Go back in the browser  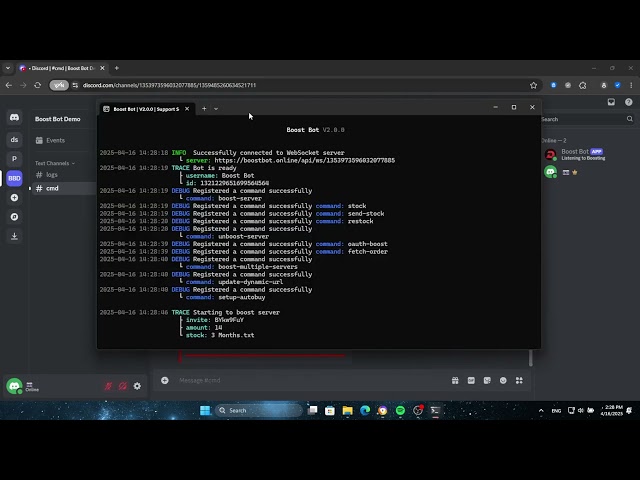[x=9, y=85]
